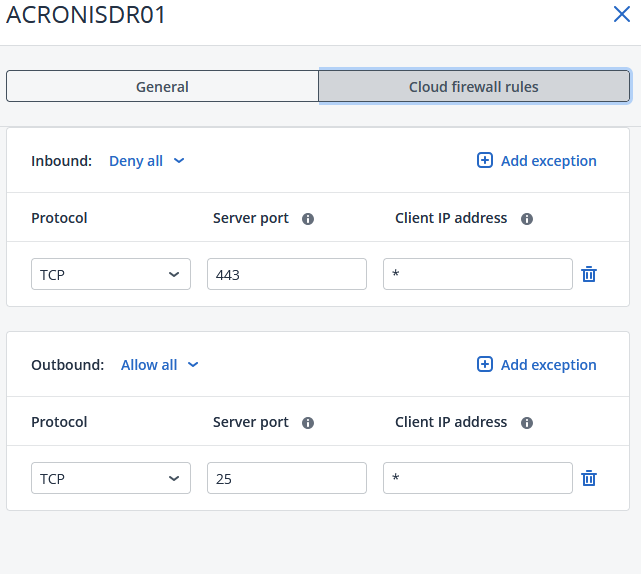641x574 pixels.
Task: Click the Inbound Protocol column header
Action: [59, 218]
